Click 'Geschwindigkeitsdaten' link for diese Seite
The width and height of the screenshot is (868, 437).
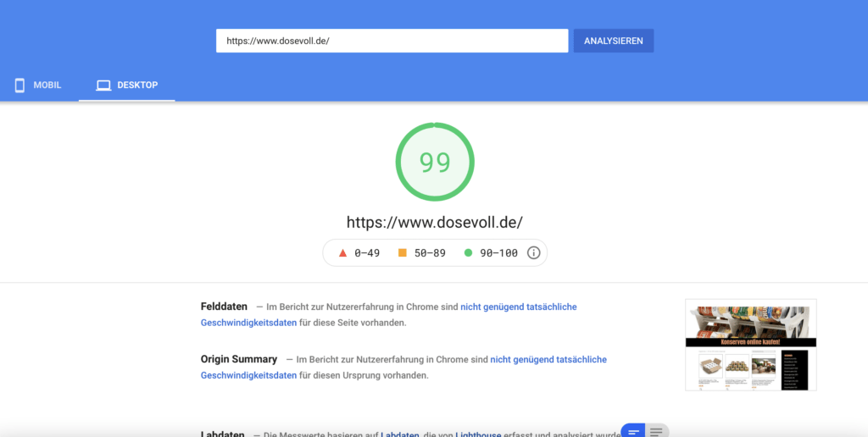click(x=248, y=323)
